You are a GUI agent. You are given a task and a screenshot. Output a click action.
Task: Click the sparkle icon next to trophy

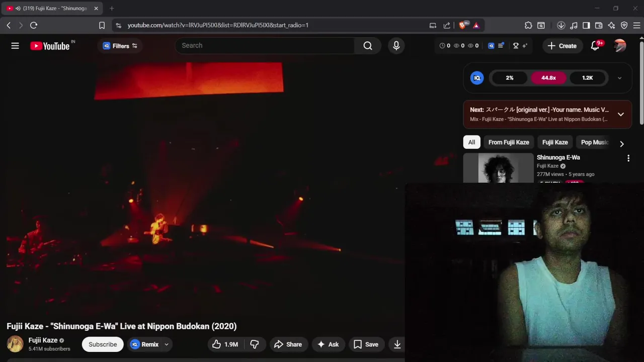tap(525, 46)
